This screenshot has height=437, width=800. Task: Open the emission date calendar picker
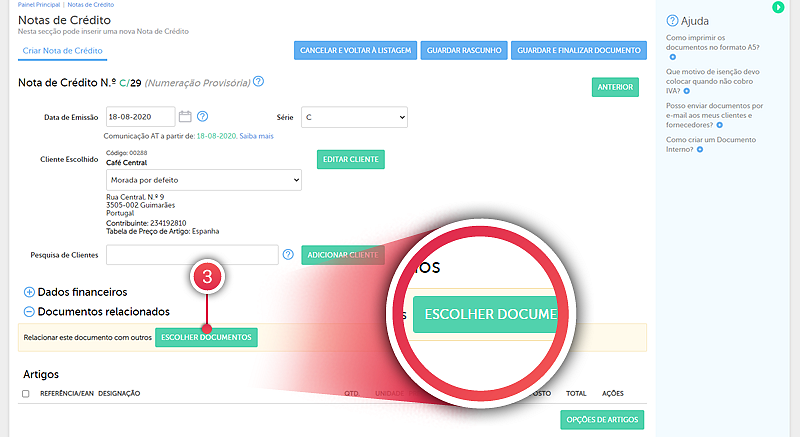[x=185, y=117]
